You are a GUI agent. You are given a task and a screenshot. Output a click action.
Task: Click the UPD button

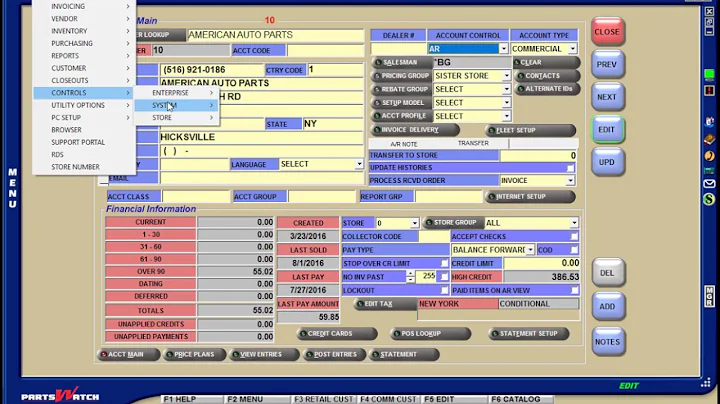(607, 163)
